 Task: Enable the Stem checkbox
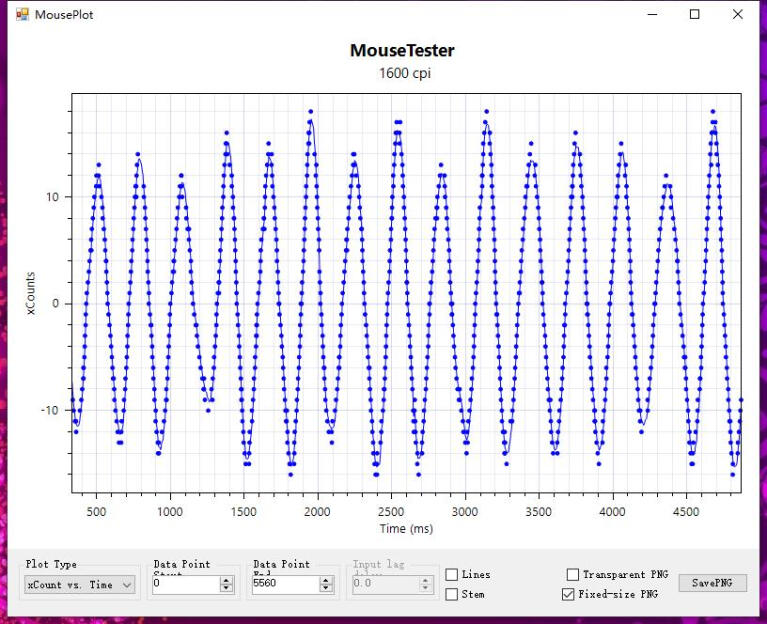(x=452, y=594)
